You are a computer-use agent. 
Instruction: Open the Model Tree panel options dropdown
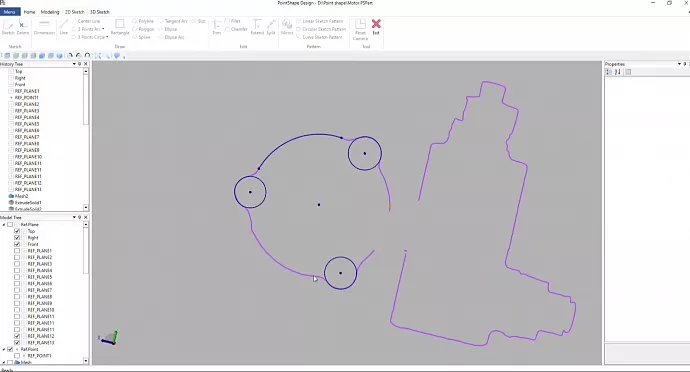[74, 217]
